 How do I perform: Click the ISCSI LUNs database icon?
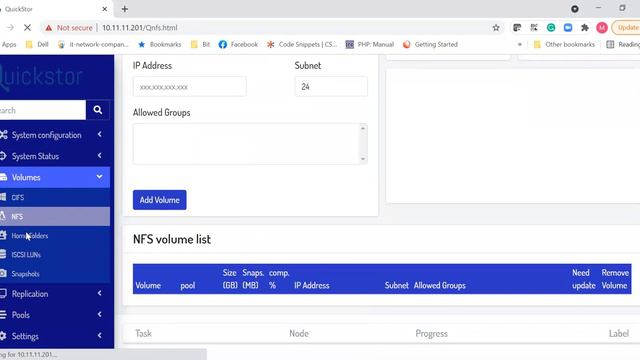3,254
